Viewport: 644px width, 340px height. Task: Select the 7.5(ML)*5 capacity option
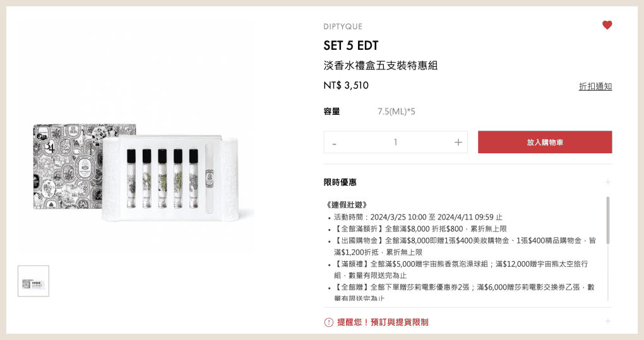coord(397,112)
